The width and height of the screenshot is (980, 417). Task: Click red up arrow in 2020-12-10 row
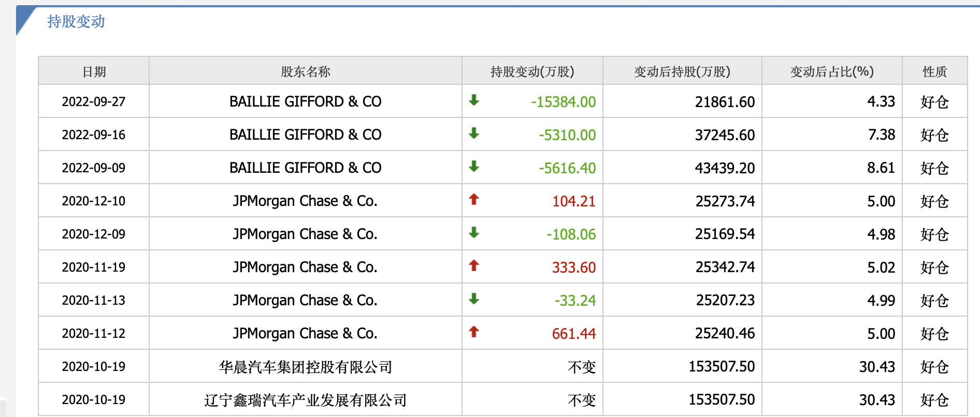(x=473, y=199)
